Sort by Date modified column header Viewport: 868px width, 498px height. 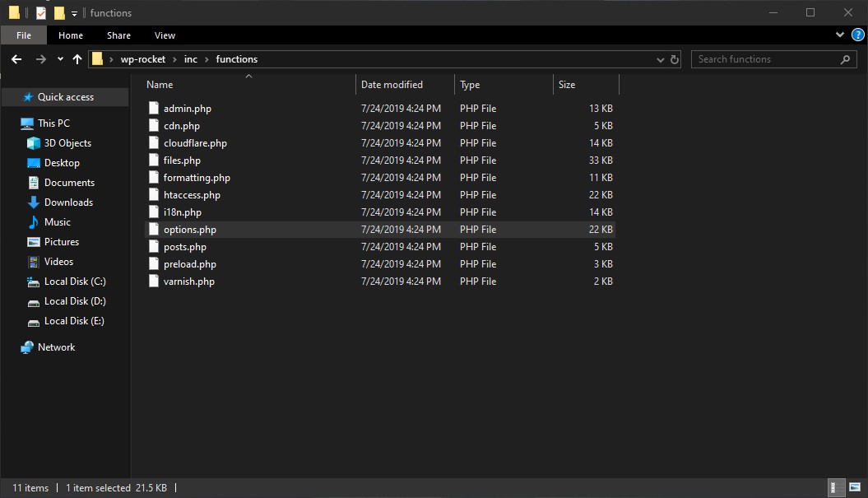pyautogui.click(x=392, y=85)
